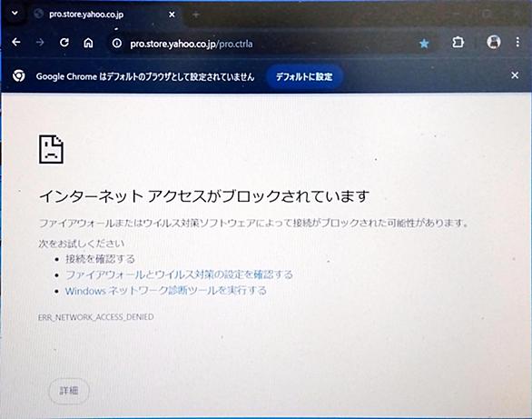The height and width of the screenshot is (419, 532).
Task: Open a new tab with plus button
Action: [x=196, y=15]
